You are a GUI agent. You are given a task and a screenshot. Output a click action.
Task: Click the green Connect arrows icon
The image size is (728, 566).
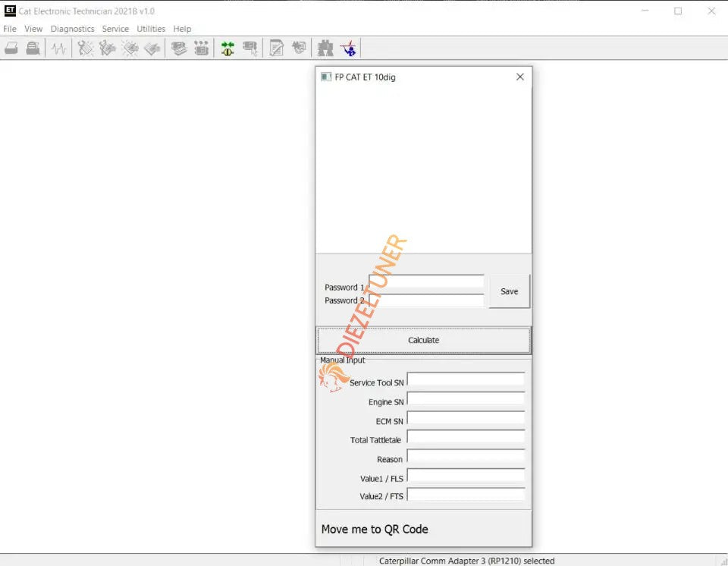(x=227, y=48)
